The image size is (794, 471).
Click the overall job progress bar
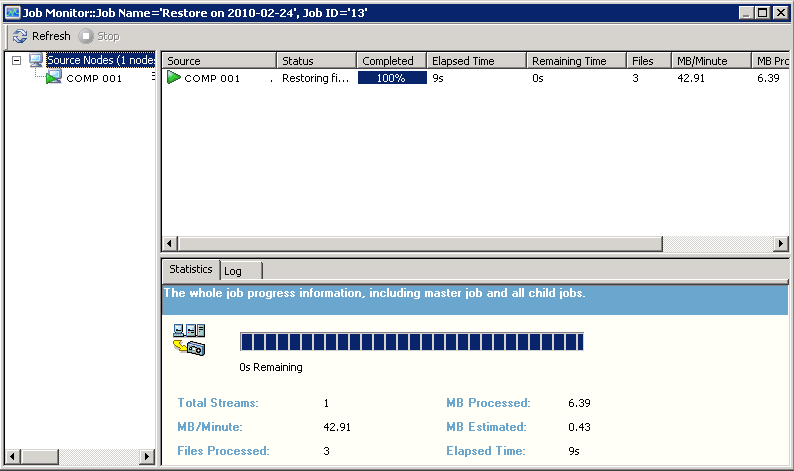click(411, 343)
